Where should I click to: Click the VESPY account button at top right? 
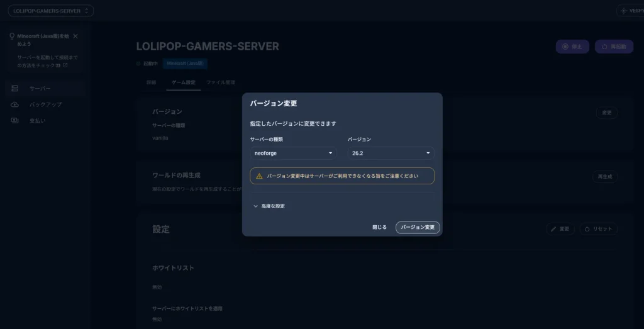pyautogui.click(x=631, y=11)
